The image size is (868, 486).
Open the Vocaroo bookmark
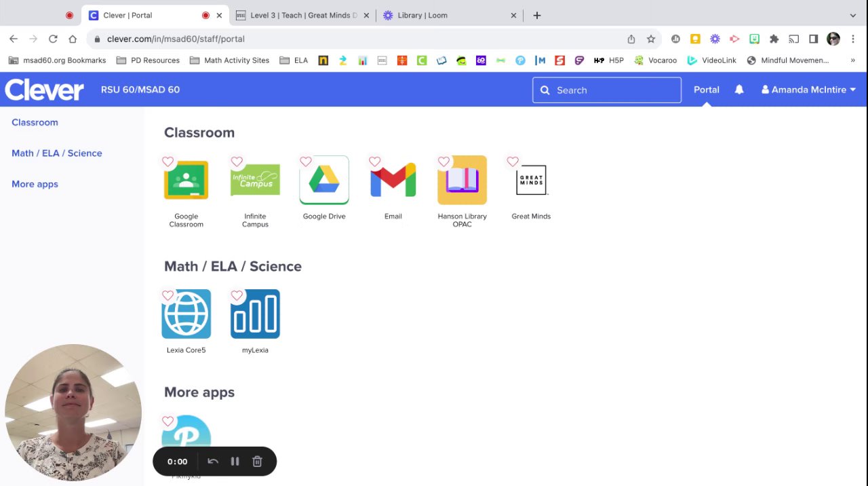[x=655, y=60]
